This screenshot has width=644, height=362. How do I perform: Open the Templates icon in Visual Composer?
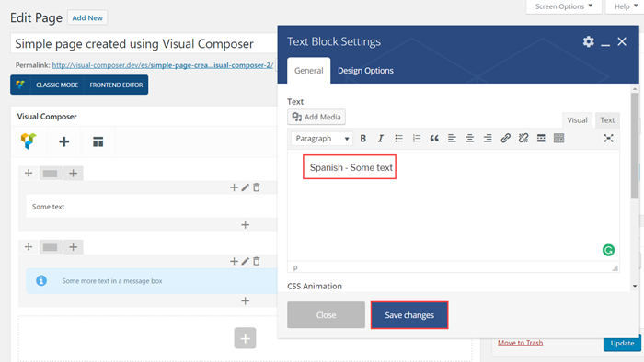tap(98, 141)
